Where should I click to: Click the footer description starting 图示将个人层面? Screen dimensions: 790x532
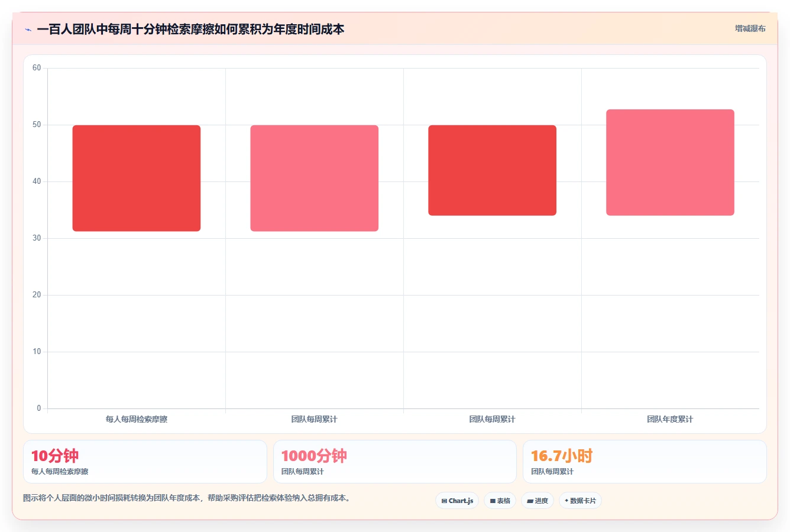(188, 498)
